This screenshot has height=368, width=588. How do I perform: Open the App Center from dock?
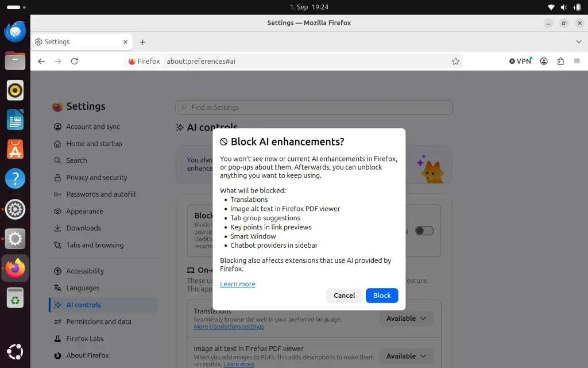[x=15, y=149]
